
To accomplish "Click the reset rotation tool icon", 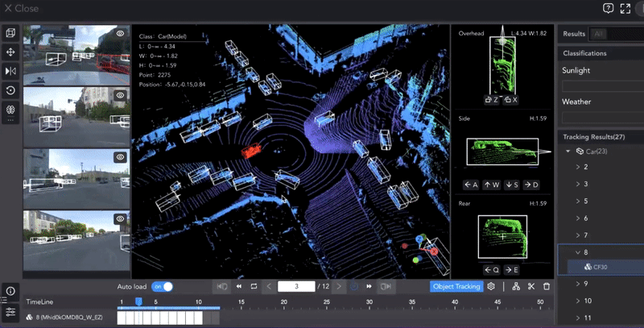I will (x=10, y=90).
